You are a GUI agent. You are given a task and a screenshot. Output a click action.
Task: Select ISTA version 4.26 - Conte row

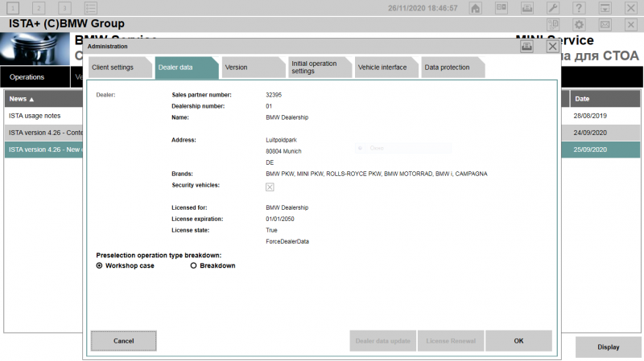44,133
